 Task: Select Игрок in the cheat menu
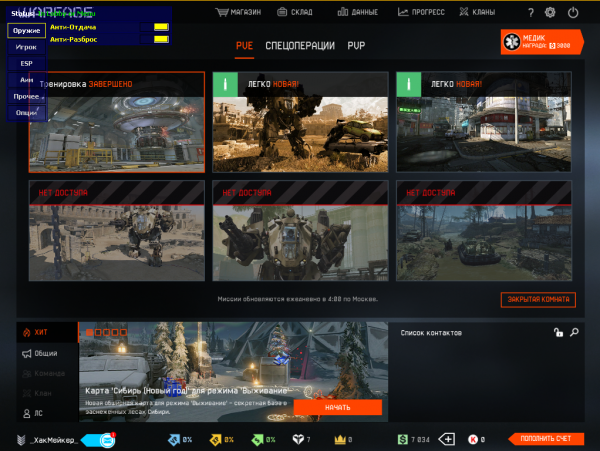pos(26,47)
